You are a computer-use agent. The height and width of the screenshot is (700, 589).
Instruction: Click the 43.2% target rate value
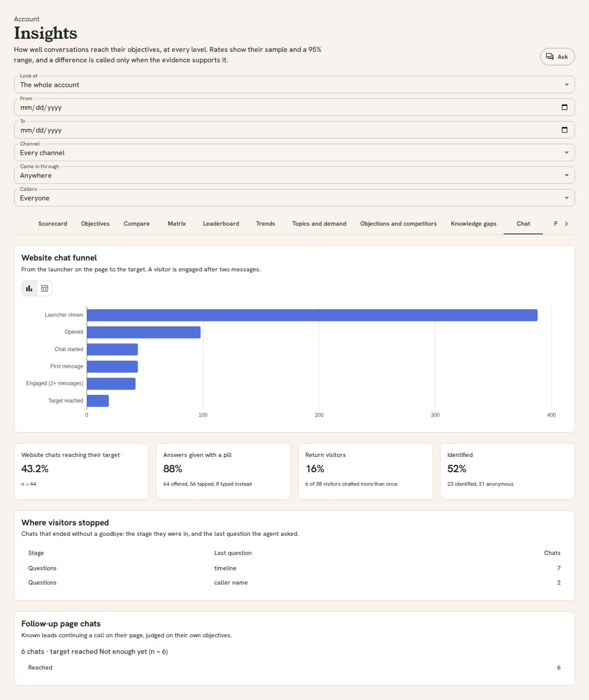[x=35, y=469]
